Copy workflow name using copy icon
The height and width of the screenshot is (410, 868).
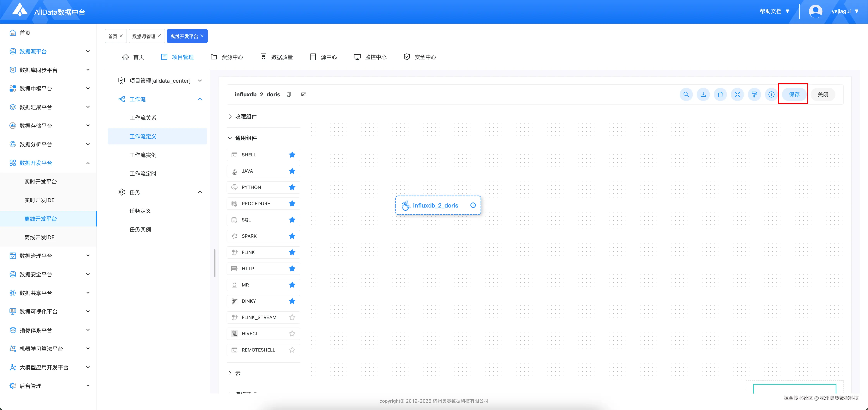pyautogui.click(x=288, y=95)
